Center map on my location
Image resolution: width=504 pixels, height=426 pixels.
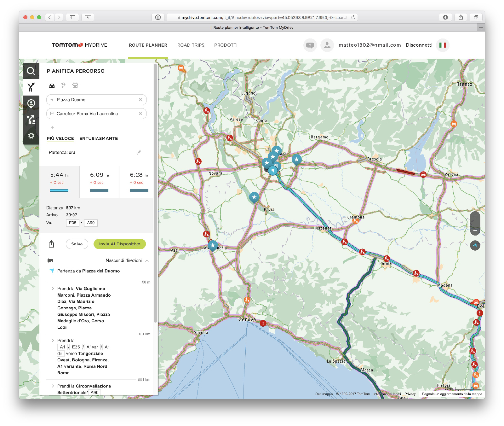pos(475,245)
